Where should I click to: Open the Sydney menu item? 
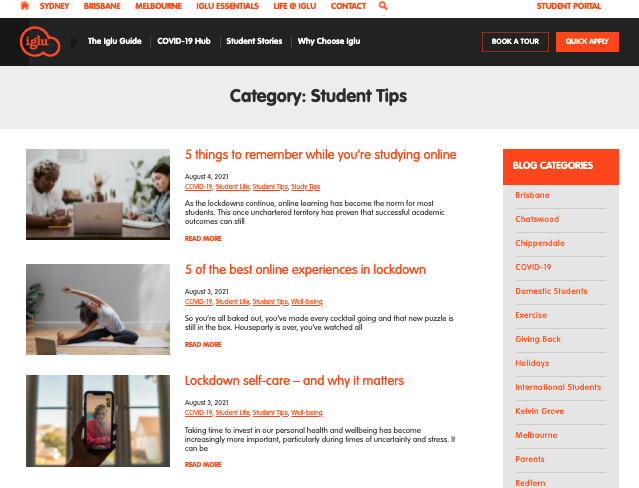click(54, 6)
